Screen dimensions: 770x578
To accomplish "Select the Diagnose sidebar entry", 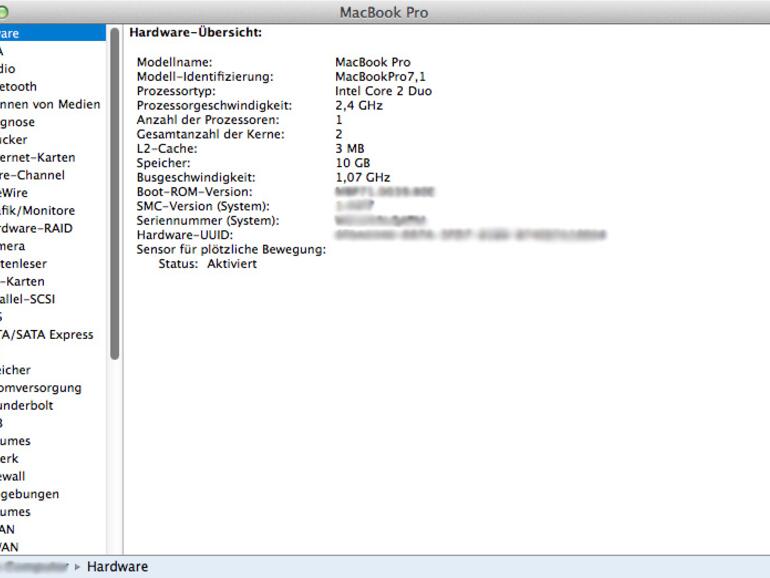I will click(17, 122).
